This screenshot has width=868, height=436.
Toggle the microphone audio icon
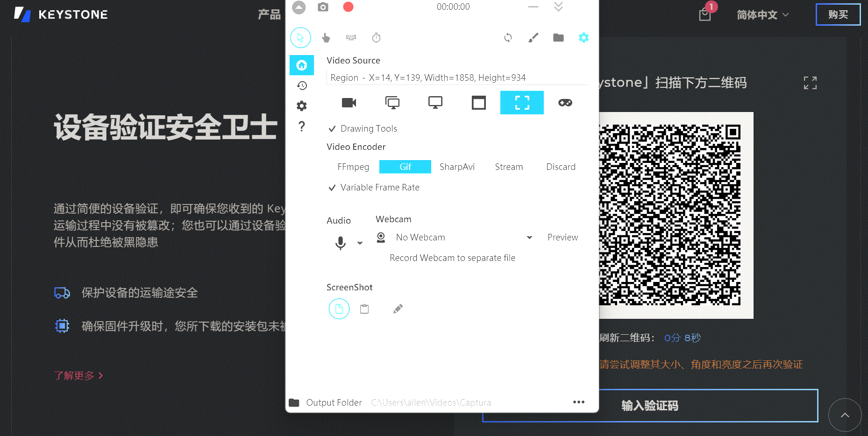click(x=341, y=243)
